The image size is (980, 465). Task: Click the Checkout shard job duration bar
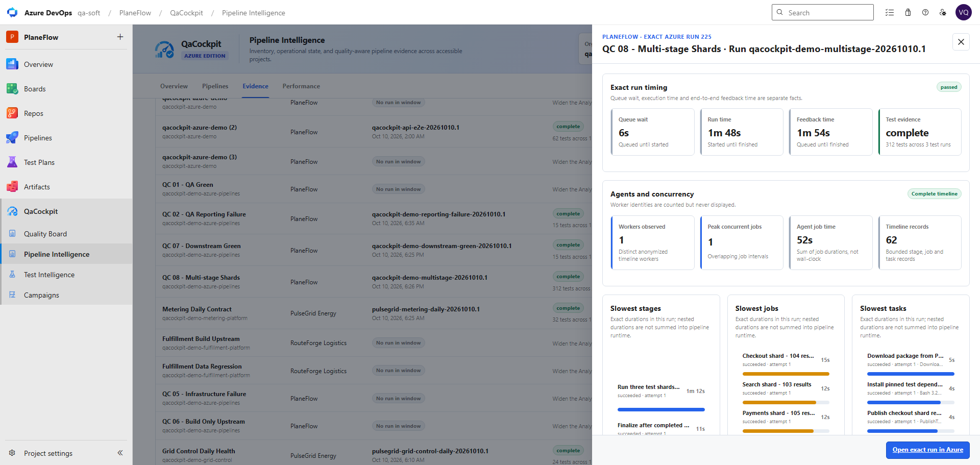pyautogui.click(x=786, y=374)
